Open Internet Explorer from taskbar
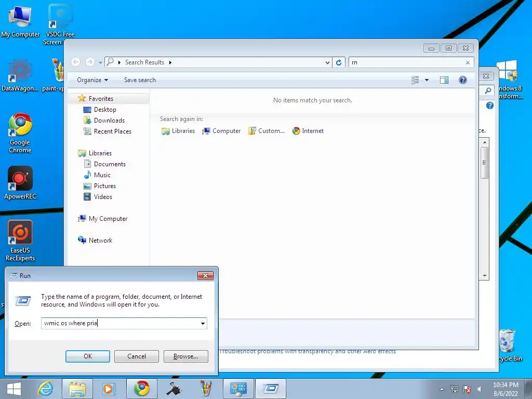Image resolution: width=532 pixels, height=399 pixels. [x=46, y=389]
